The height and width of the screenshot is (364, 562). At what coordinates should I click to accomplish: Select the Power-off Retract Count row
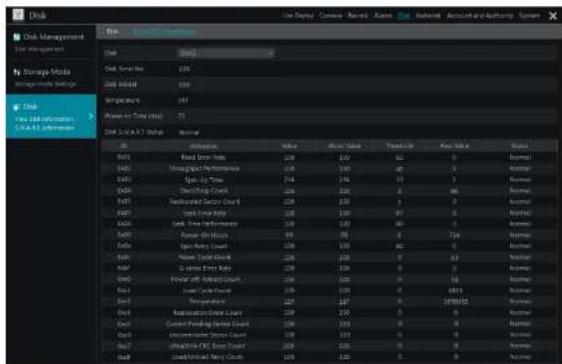pos(329,279)
